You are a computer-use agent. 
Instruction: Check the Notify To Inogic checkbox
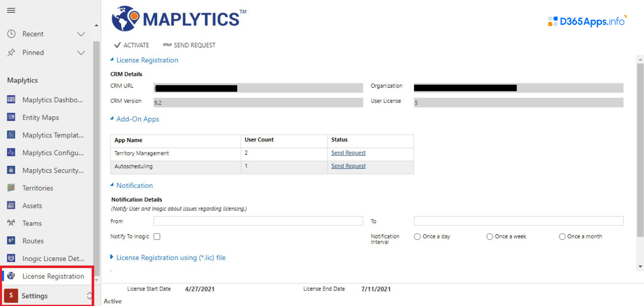coord(157,236)
